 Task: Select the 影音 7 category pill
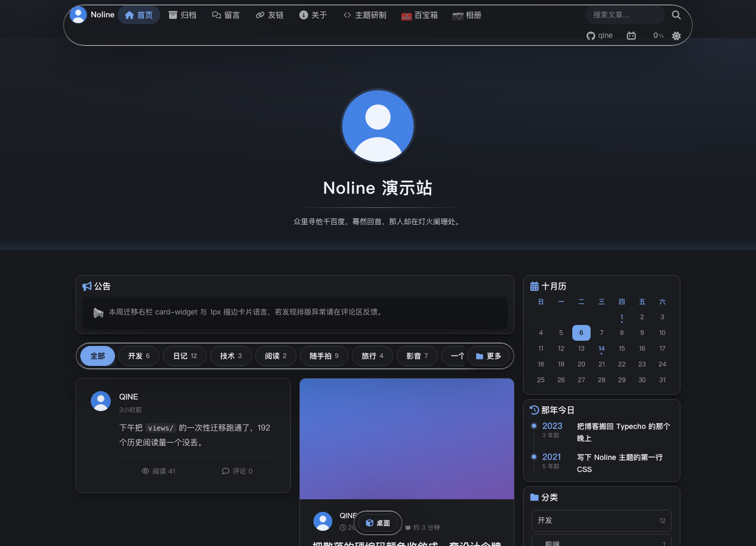417,356
